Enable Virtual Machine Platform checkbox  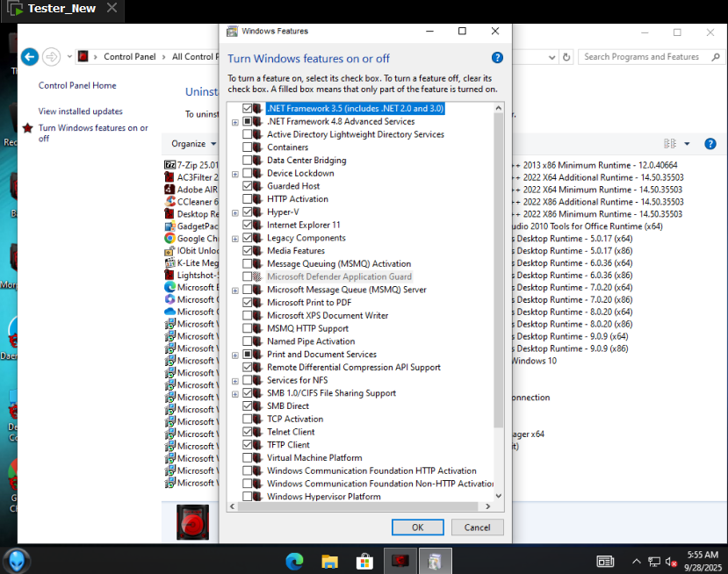click(x=248, y=457)
